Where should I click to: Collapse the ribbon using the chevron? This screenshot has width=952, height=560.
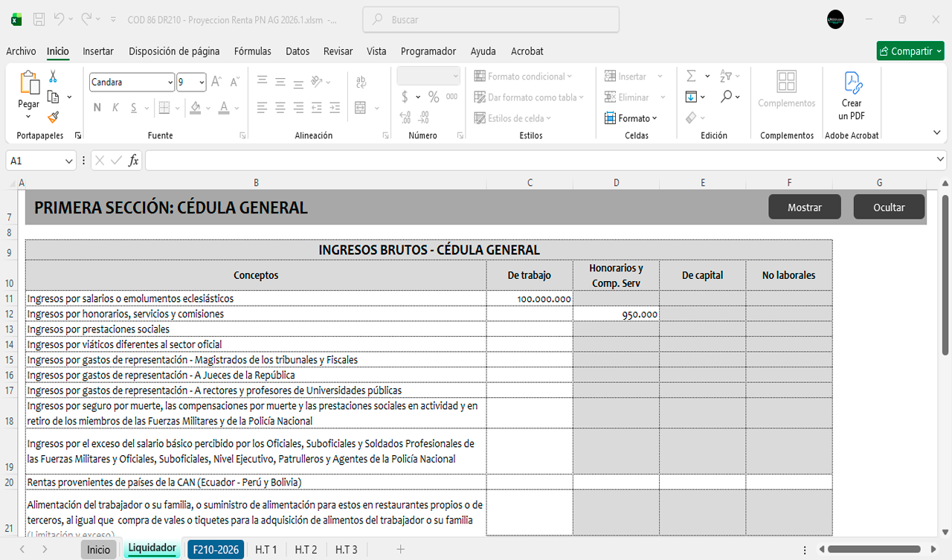click(936, 132)
